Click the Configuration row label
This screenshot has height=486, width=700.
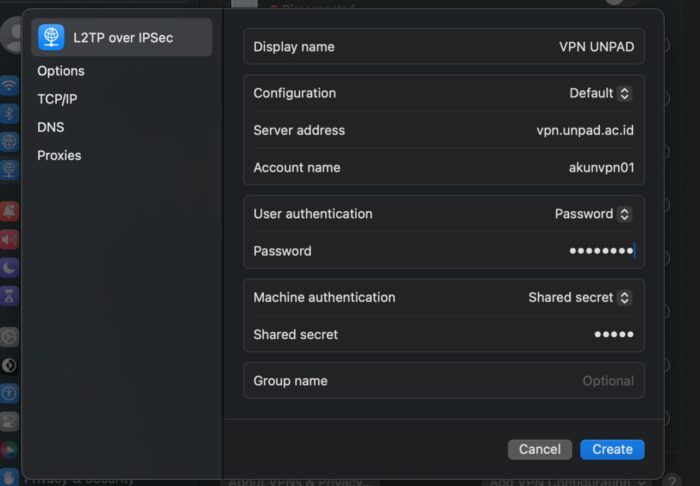pos(295,93)
